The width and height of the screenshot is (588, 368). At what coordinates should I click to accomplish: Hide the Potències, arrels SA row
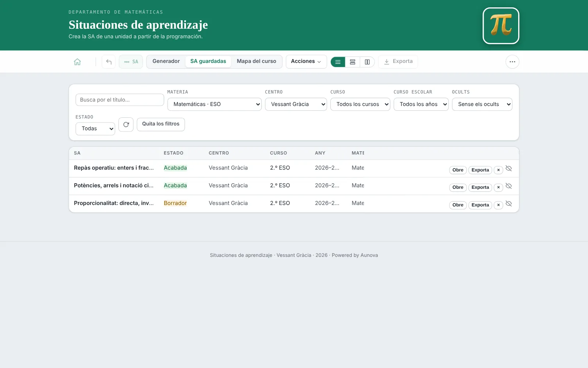click(509, 186)
